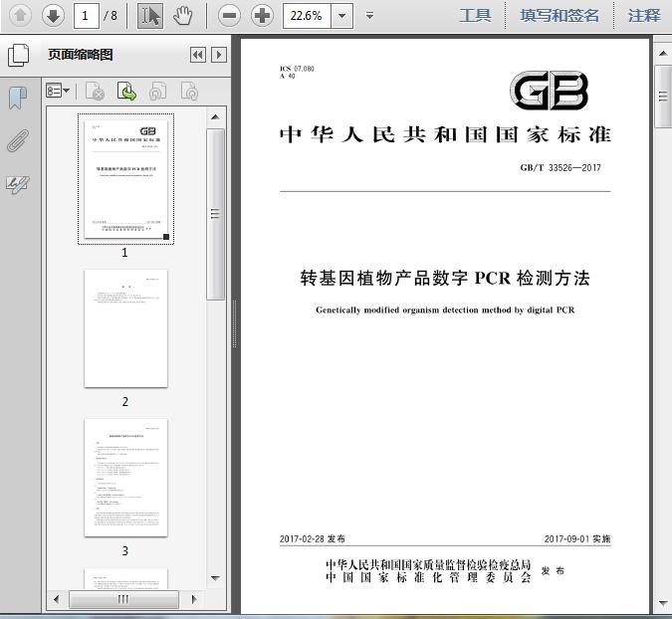The height and width of the screenshot is (619, 672).
Task: Open the 注释 pane
Action: click(644, 15)
